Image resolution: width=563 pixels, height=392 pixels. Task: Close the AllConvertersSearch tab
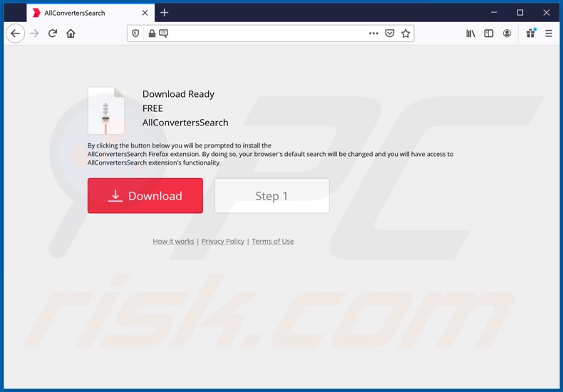coord(145,13)
